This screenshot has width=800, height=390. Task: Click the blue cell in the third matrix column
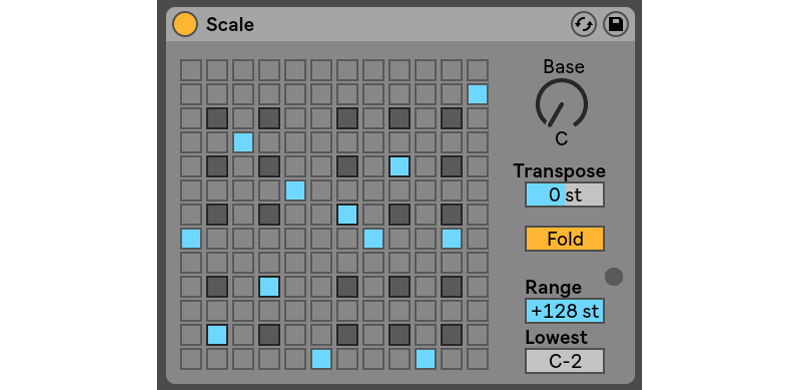243,142
